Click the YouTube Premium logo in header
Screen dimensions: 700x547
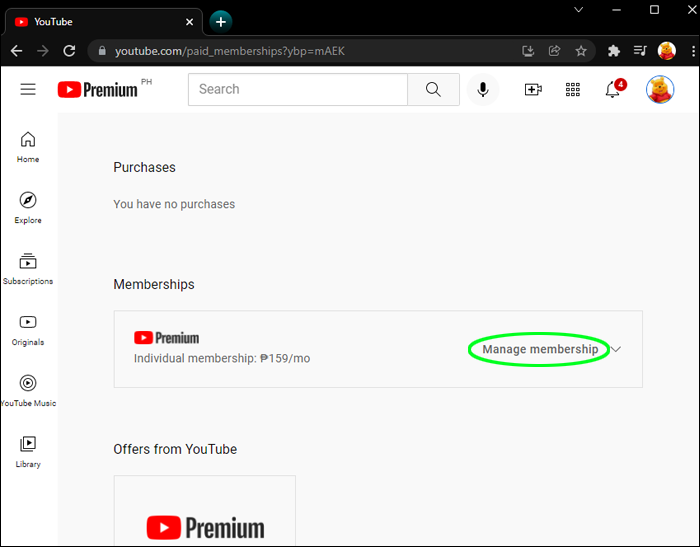click(97, 89)
